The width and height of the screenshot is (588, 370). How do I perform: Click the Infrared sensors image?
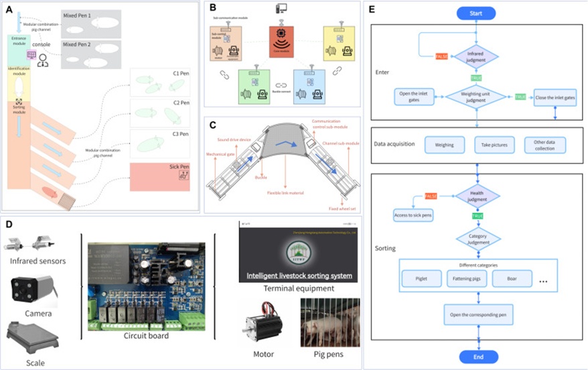pos(29,243)
